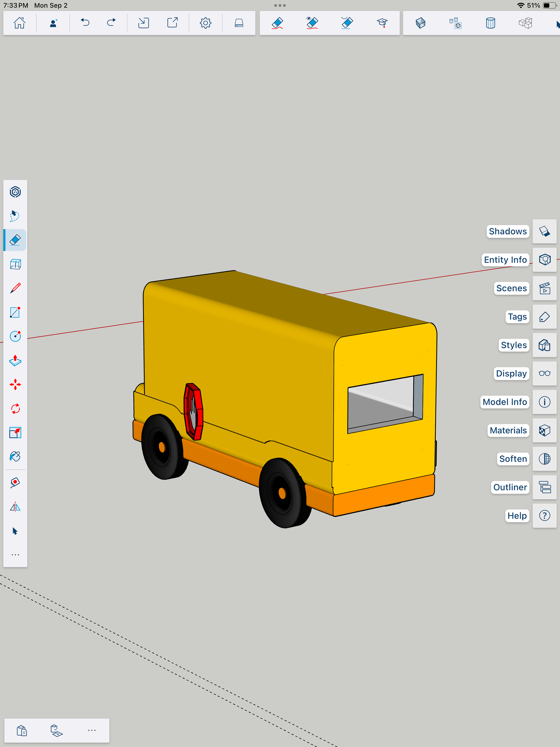Open the Shadows panel

click(544, 231)
